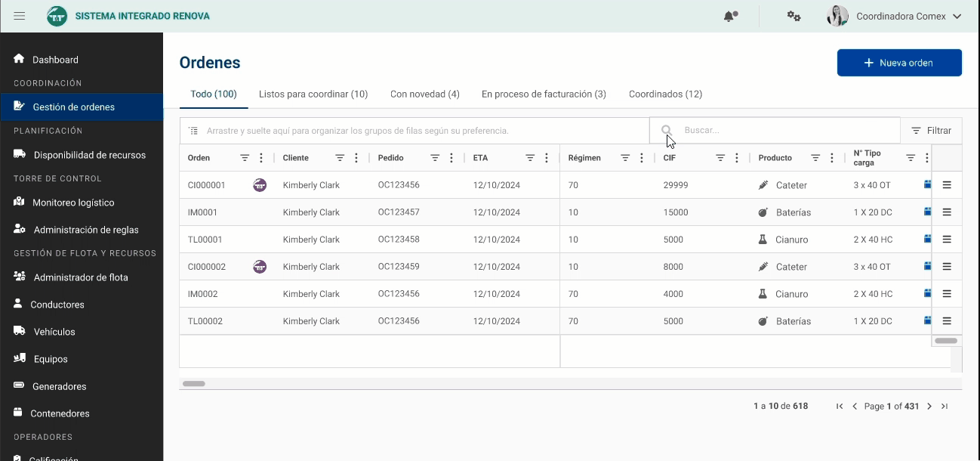Open row actions menu for CI000001
980x461 pixels.
coord(947,185)
